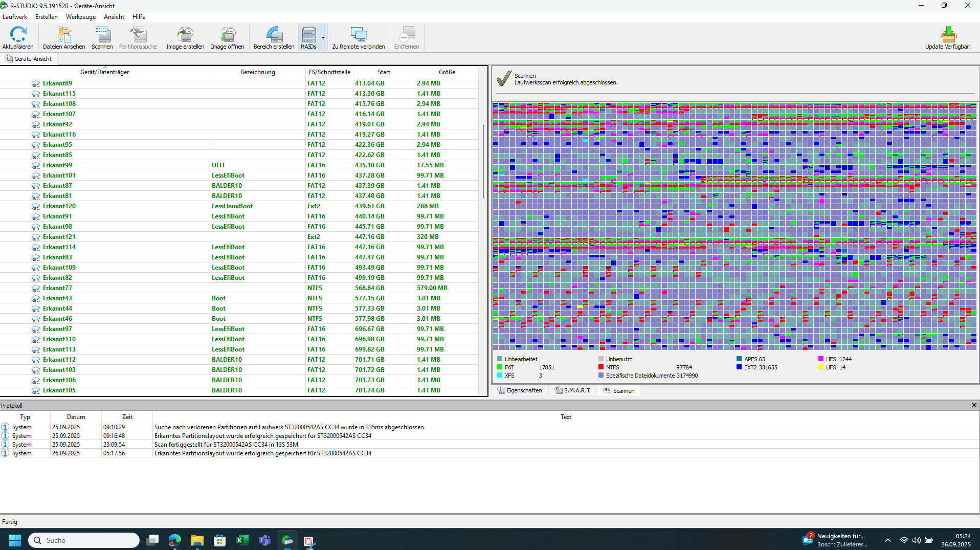
Task: Click the R-Studio taskbar icon
Action: tap(287, 540)
